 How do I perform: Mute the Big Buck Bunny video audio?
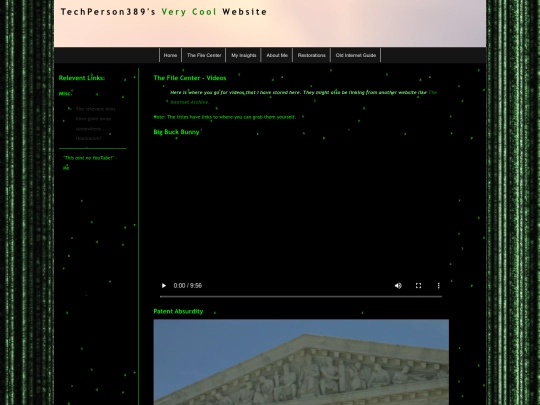[398, 285]
